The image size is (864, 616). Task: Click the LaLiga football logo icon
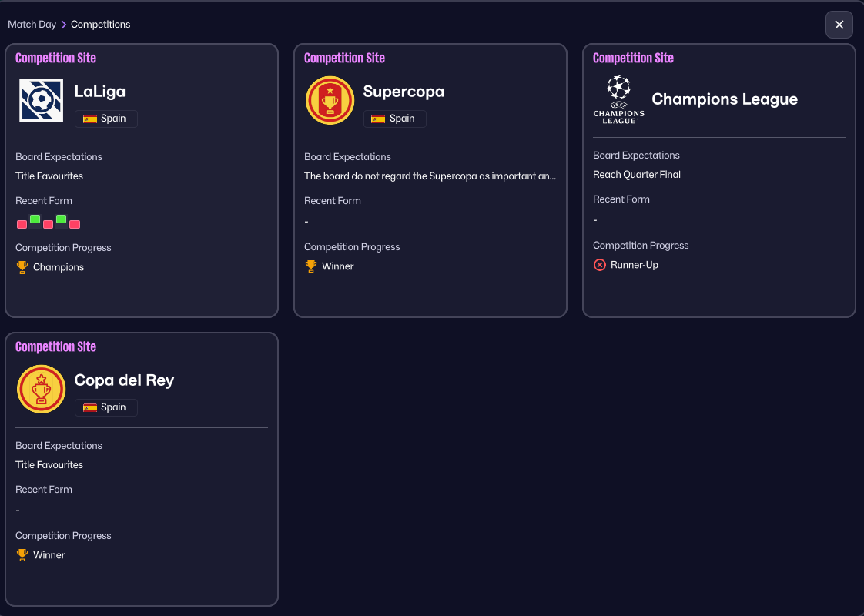click(x=42, y=100)
